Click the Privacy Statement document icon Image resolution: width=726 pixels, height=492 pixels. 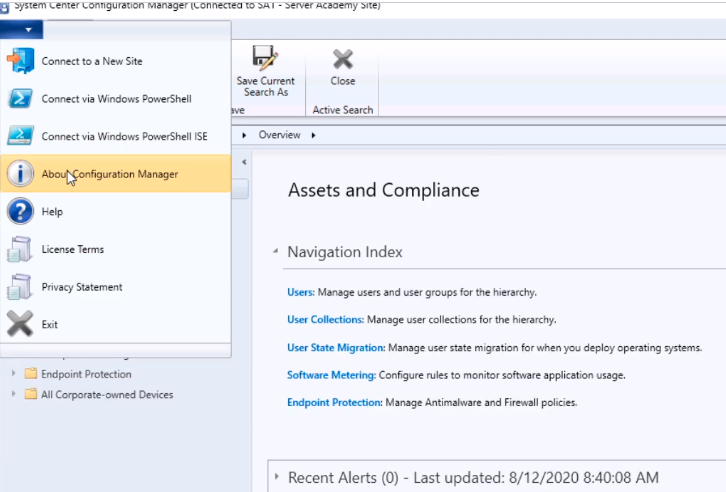(x=20, y=287)
